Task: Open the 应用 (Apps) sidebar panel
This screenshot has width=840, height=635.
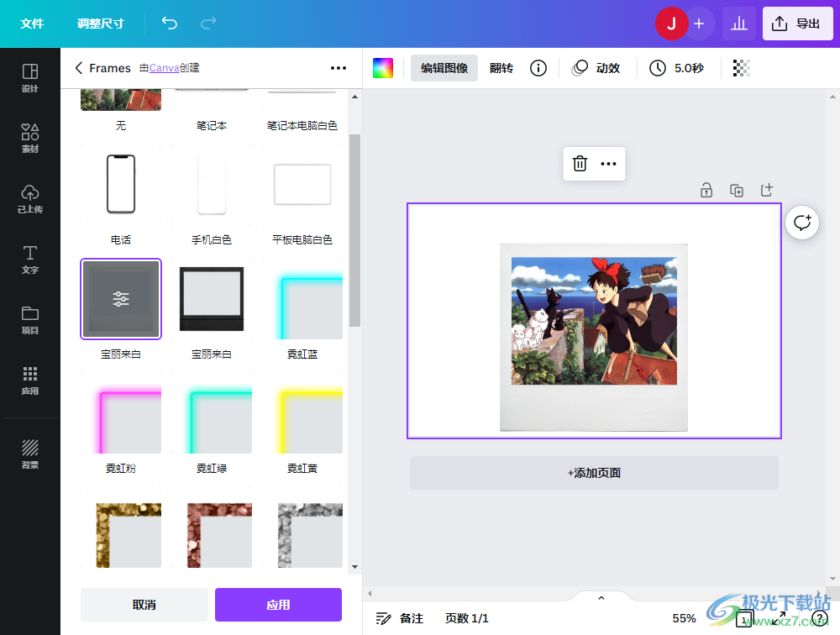Action: click(x=30, y=380)
